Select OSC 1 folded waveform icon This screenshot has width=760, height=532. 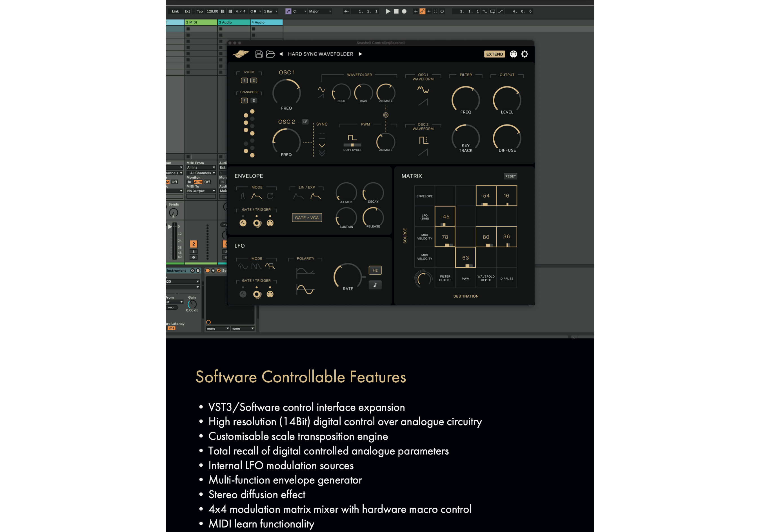click(x=423, y=89)
